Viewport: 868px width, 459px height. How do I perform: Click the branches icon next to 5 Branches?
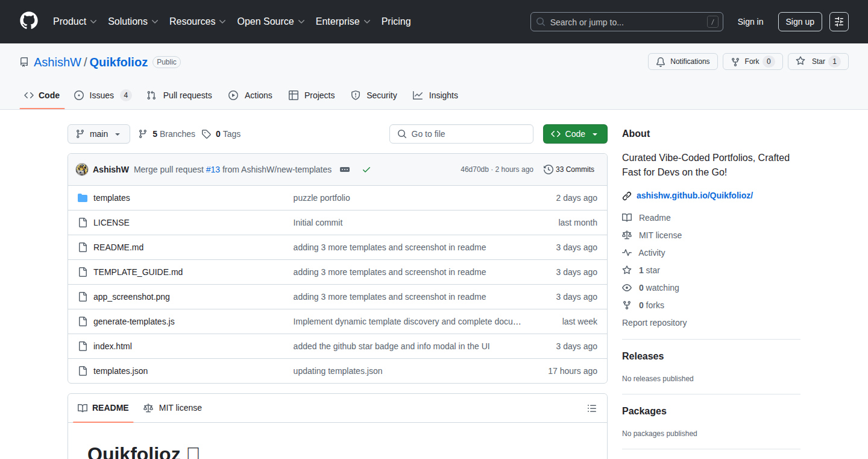pos(143,134)
